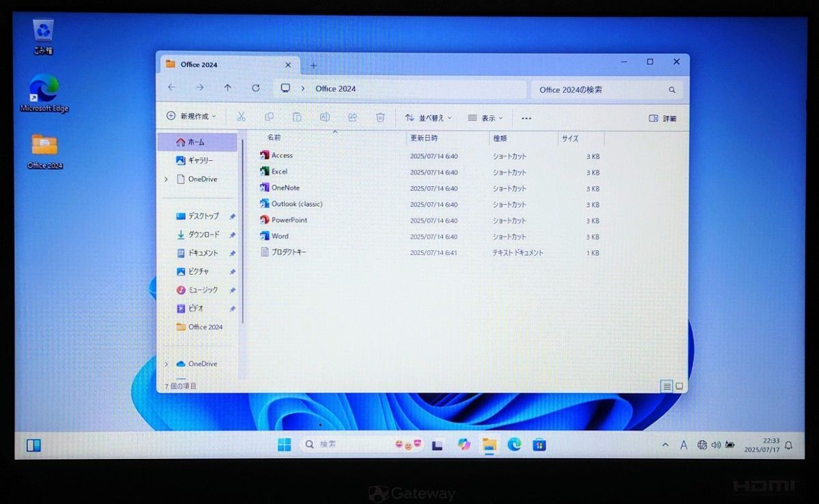Image resolution: width=819 pixels, height=504 pixels.
Task: Select the Rename icon in the toolbar
Action: pyautogui.click(x=324, y=117)
